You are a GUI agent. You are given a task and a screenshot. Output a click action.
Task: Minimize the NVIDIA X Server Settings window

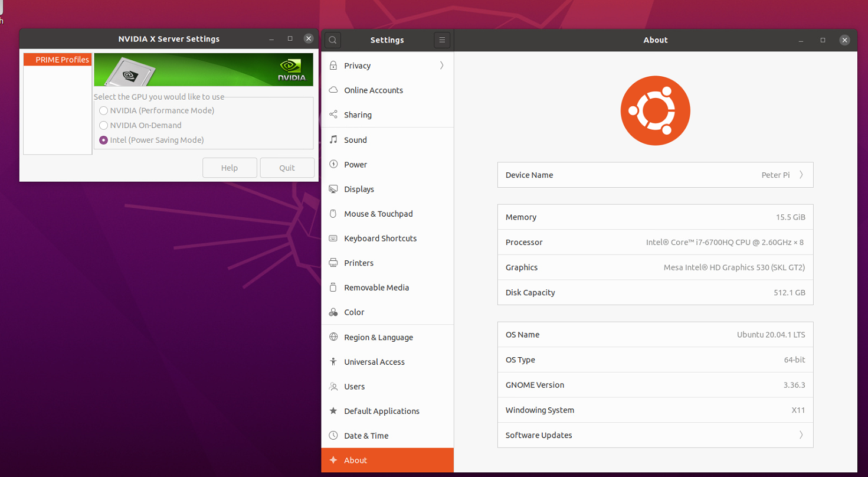click(x=271, y=39)
